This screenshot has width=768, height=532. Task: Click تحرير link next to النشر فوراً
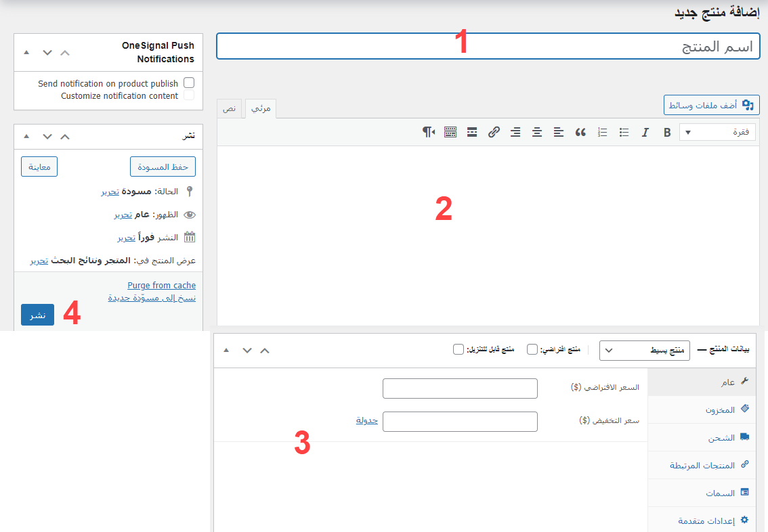[x=127, y=238]
